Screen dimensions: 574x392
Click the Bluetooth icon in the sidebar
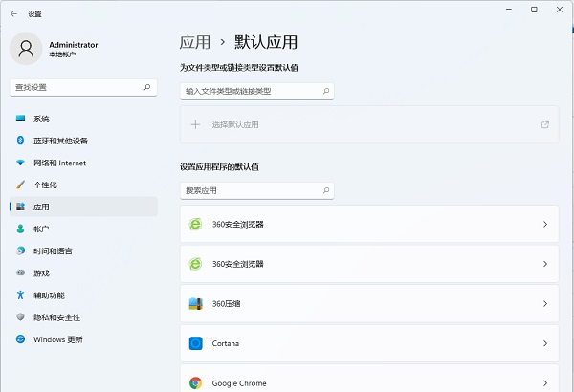[x=20, y=141]
